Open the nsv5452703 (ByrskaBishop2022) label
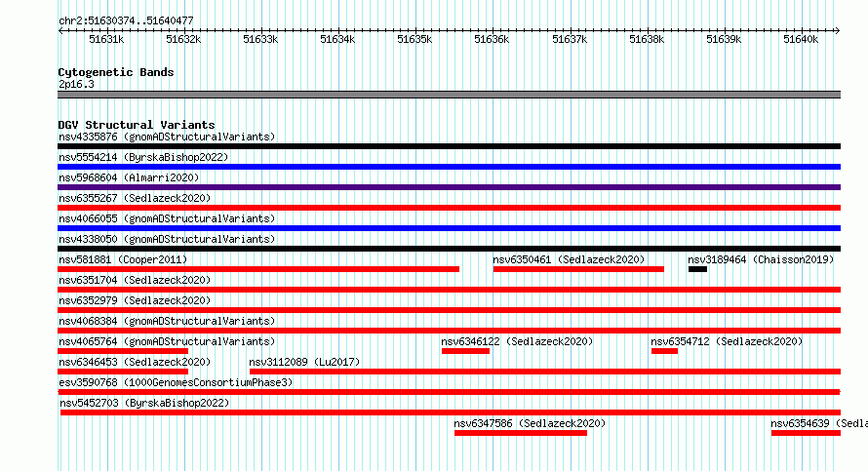 [144, 403]
